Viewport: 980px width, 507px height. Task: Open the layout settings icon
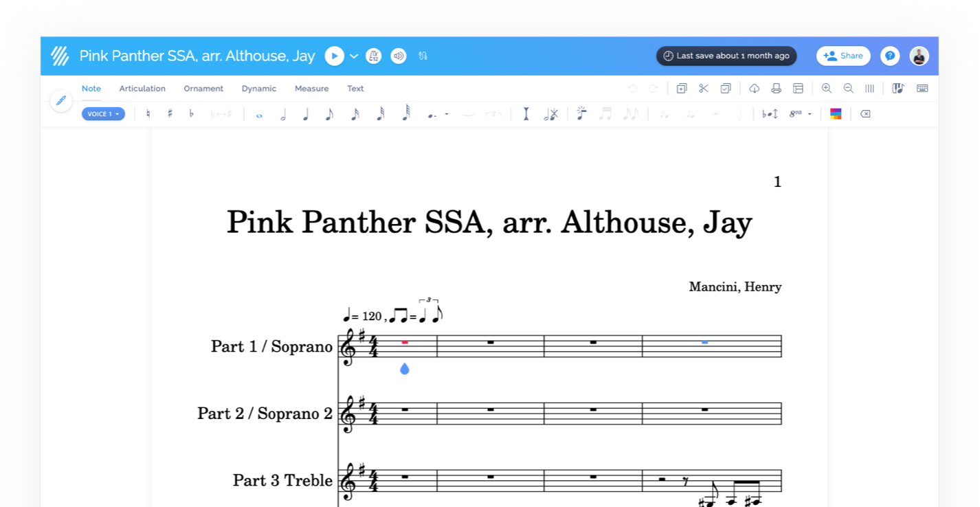798,88
